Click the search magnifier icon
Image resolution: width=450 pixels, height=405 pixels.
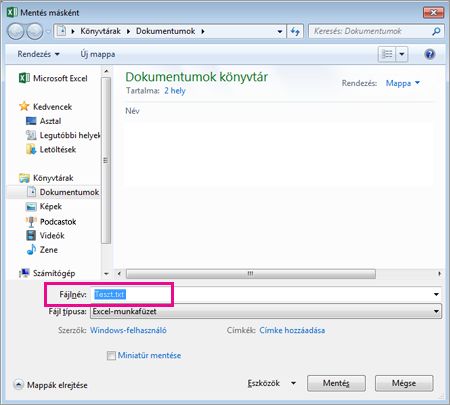[436, 31]
